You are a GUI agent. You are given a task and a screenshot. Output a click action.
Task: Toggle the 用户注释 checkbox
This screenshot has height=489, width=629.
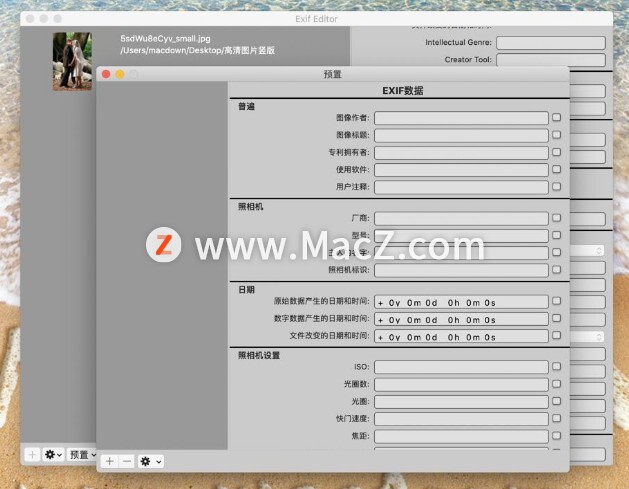[x=556, y=186]
